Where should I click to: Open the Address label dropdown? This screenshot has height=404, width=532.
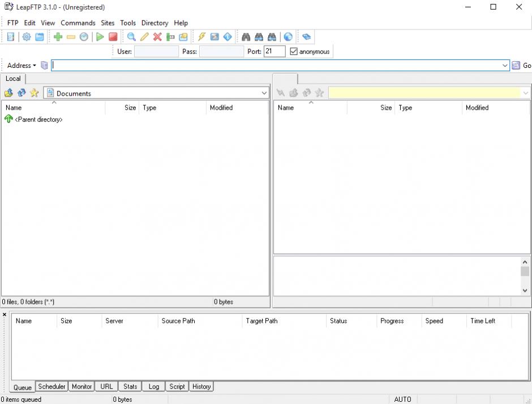pyautogui.click(x=22, y=66)
